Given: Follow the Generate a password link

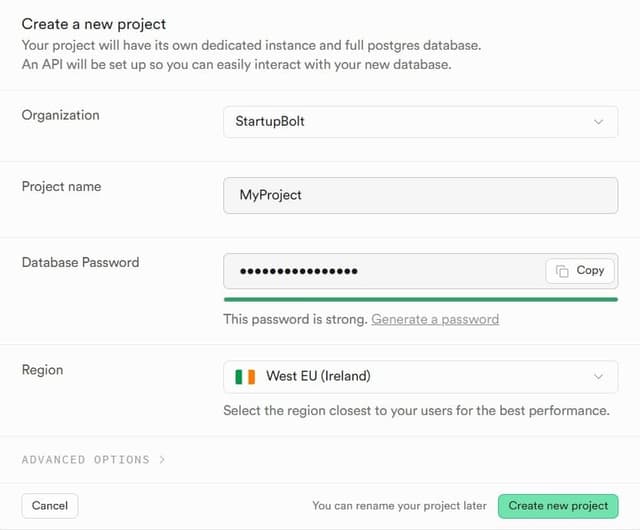Looking at the screenshot, I should pyautogui.click(x=435, y=319).
